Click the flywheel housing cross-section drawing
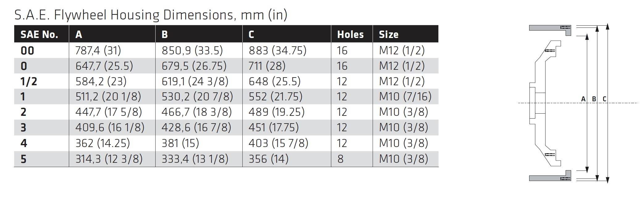 (550, 103)
